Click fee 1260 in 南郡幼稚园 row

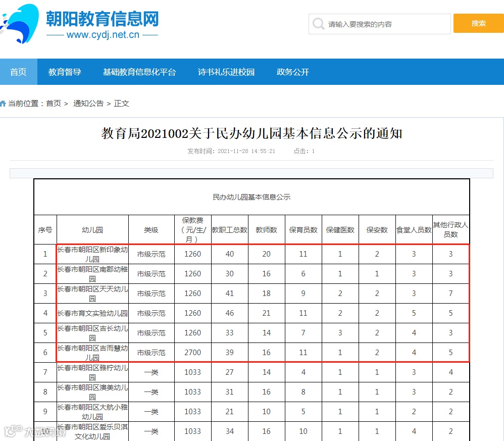192,274
